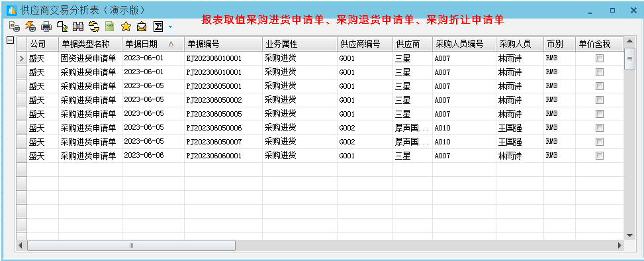Open print preview from the toolbar
The height and width of the screenshot is (261, 644).
pos(15,26)
